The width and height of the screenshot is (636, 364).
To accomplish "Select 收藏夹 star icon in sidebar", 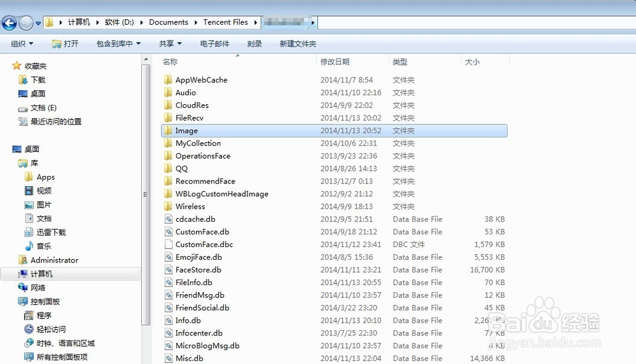I will [17, 65].
